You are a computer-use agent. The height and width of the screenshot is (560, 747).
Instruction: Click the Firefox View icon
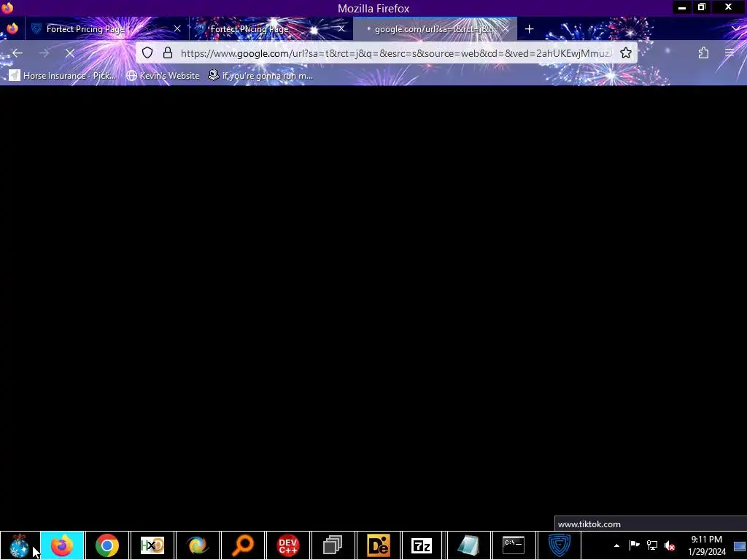point(12,28)
